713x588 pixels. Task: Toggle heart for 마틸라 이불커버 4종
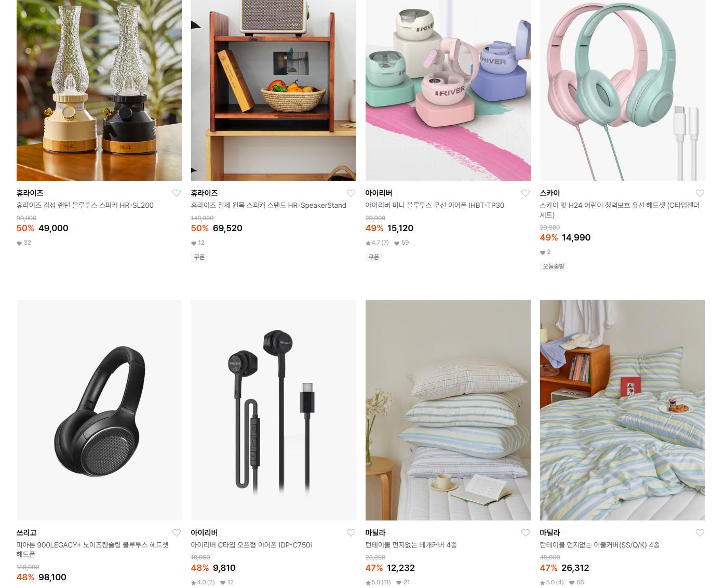pos(700,533)
